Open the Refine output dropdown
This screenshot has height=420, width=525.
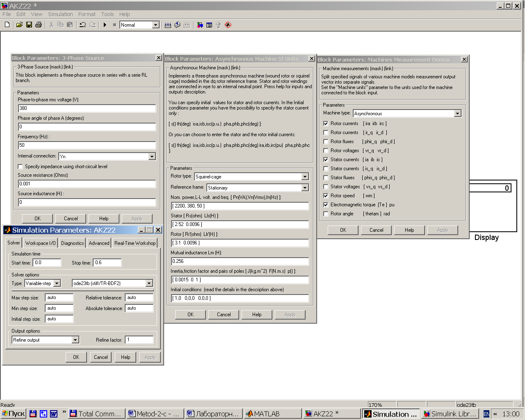[75, 340]
